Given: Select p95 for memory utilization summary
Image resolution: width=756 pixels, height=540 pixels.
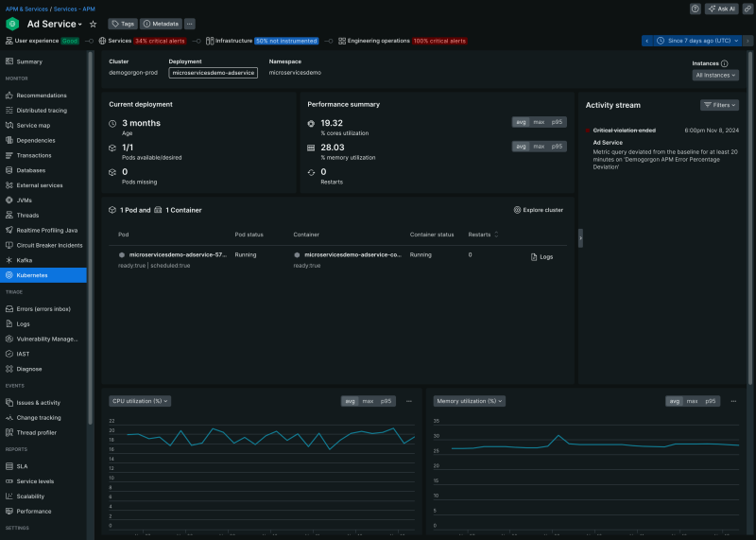Looking at the screenshot, I should click(558, 147).
